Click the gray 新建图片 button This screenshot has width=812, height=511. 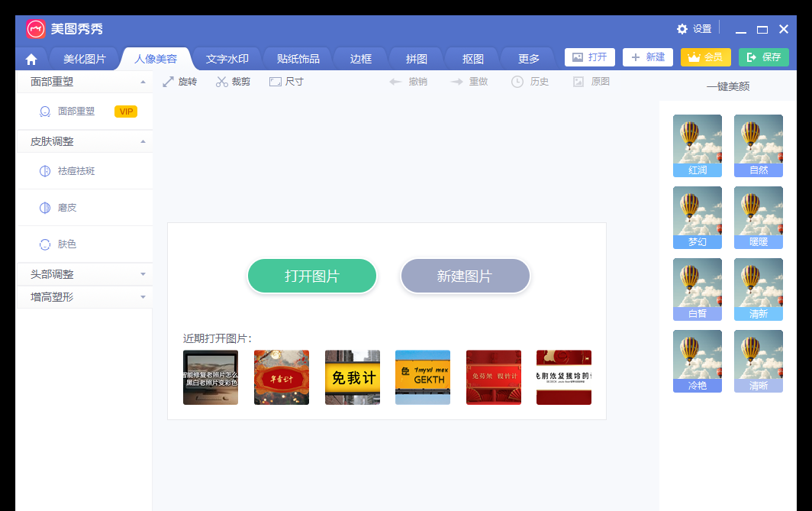click(x=465, y=277)
